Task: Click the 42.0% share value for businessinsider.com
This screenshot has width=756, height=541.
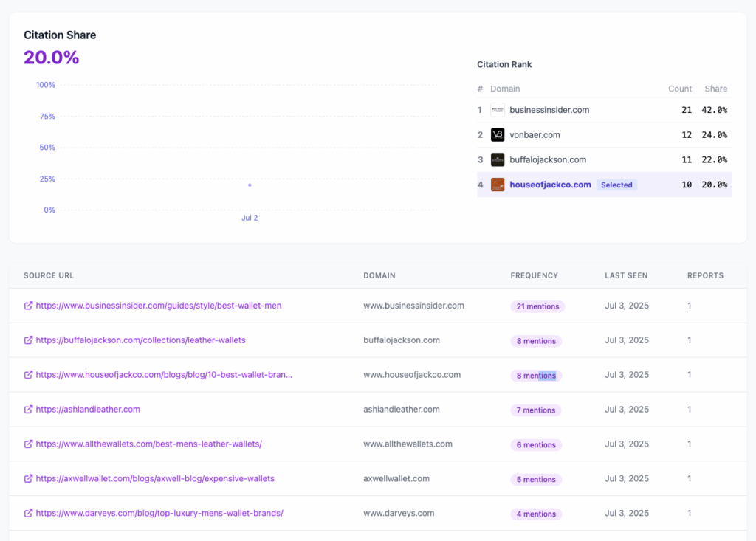Action: click(715, 110)
